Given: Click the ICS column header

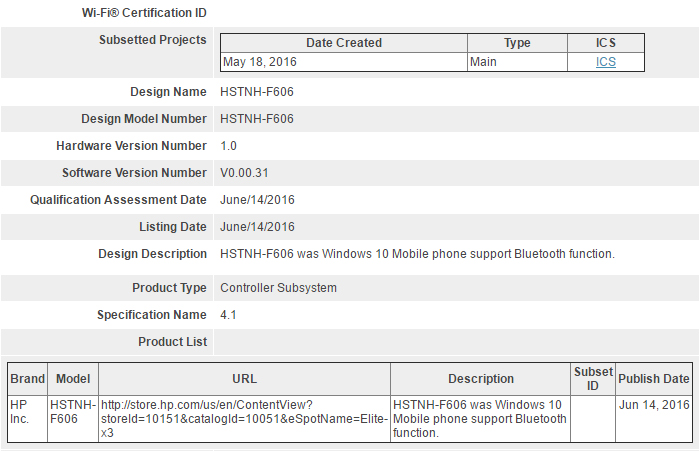Looking at the screenshot, I should coord(605,43).
